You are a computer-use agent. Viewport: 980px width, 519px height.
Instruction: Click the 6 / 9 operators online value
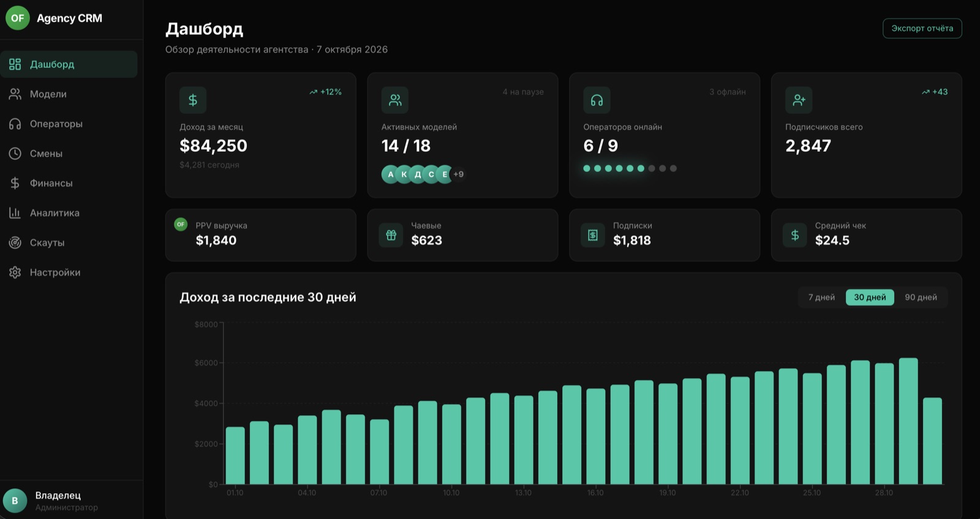coord(601,146)
